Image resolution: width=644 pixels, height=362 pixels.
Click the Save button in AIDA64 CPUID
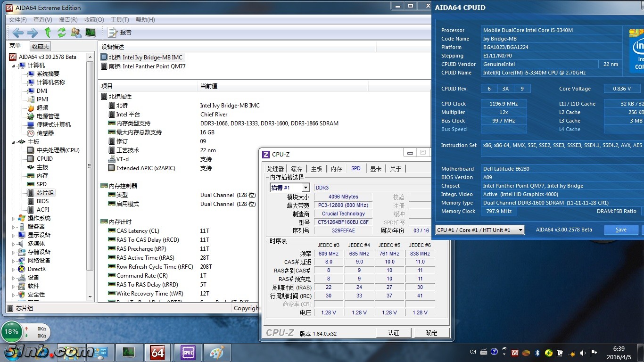[621, 230]
